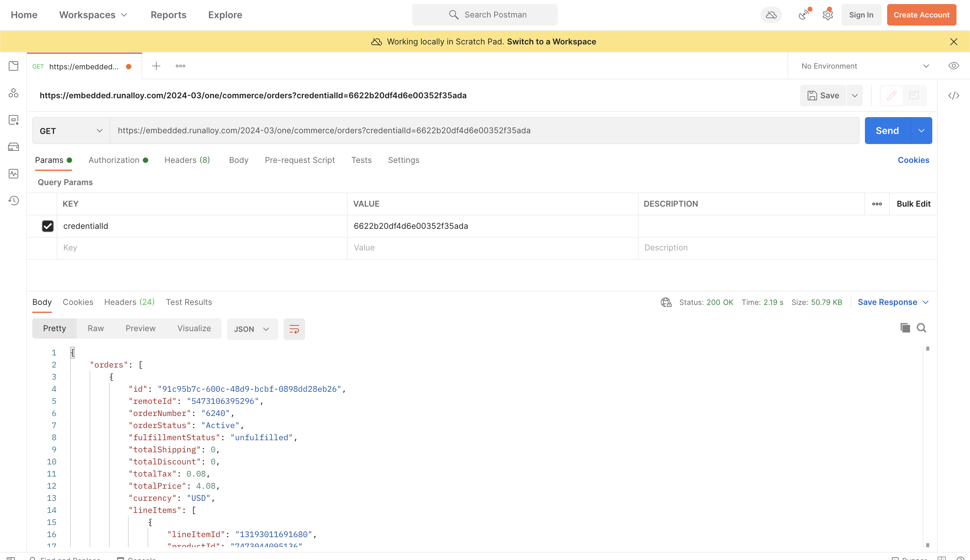Click Switch to a Workspace link
This screenshot has width=970, height=560.
[551, 41]
